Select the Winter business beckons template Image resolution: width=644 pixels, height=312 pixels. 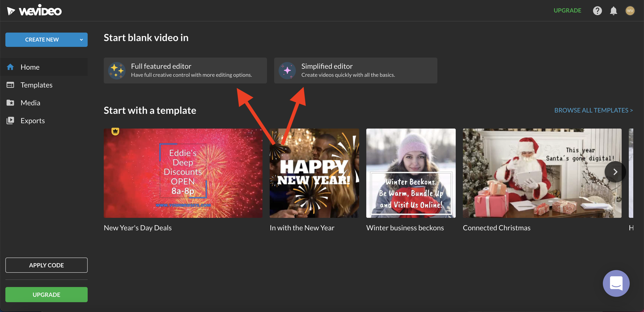411,173
